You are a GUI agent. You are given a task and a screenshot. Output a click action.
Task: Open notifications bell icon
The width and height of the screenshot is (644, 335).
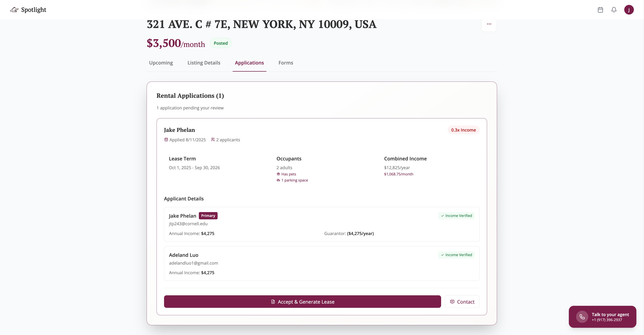click(614, 10)
